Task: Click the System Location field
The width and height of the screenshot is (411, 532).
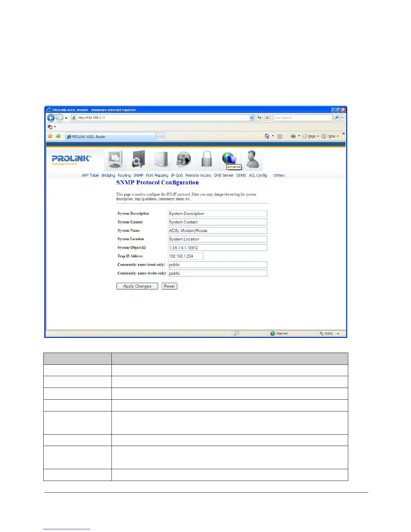Action: [218, 239]
